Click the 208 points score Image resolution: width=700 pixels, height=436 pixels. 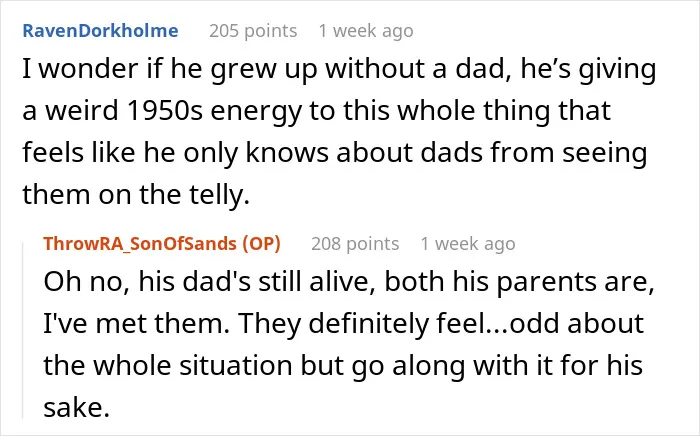coord(355,244)
